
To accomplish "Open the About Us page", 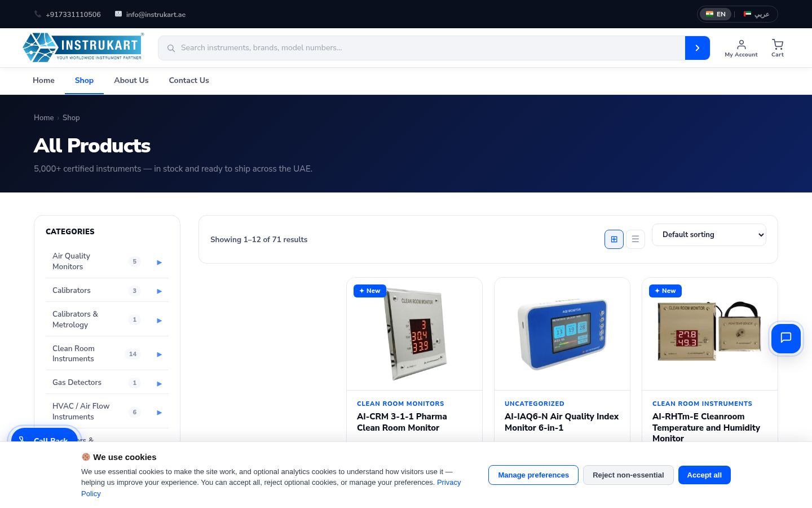I will [131, 80].
